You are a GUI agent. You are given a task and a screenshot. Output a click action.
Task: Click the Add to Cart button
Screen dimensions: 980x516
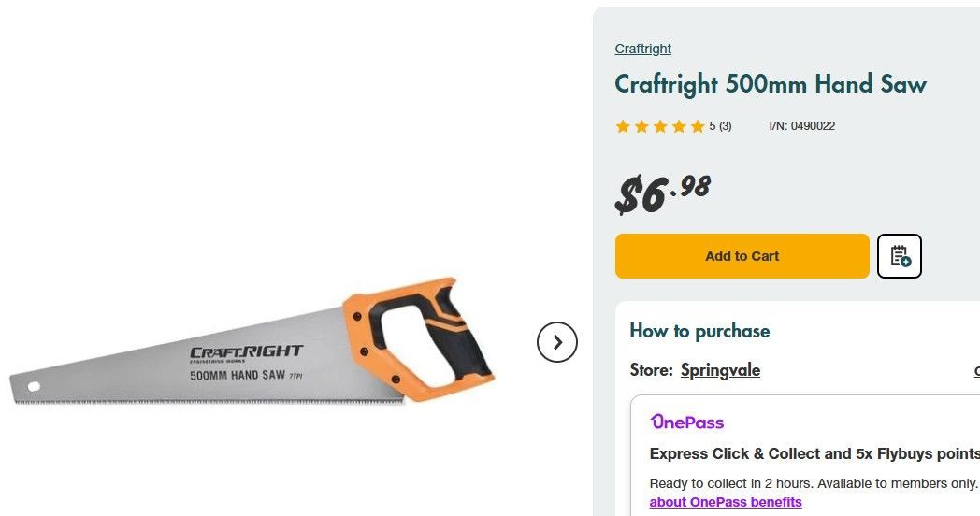point(742,256)
